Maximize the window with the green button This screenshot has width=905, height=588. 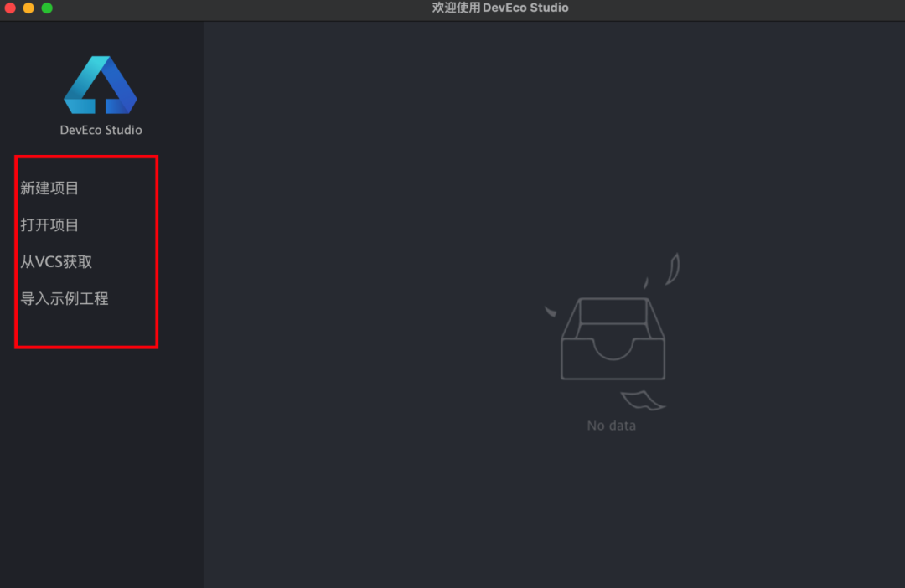pyautogui.click(x=47, y=8)
